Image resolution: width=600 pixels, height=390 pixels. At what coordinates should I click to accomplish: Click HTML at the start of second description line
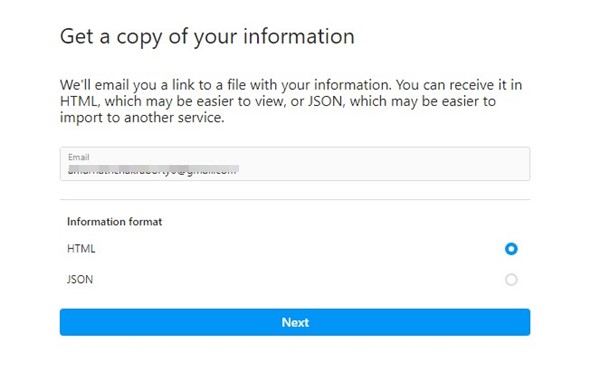click(78, 101)
